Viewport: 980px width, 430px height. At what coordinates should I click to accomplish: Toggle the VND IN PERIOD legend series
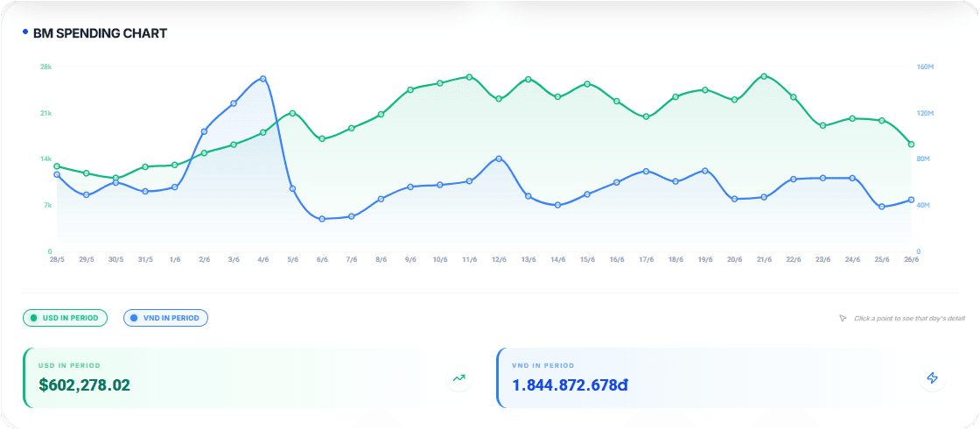coord(165,318)
